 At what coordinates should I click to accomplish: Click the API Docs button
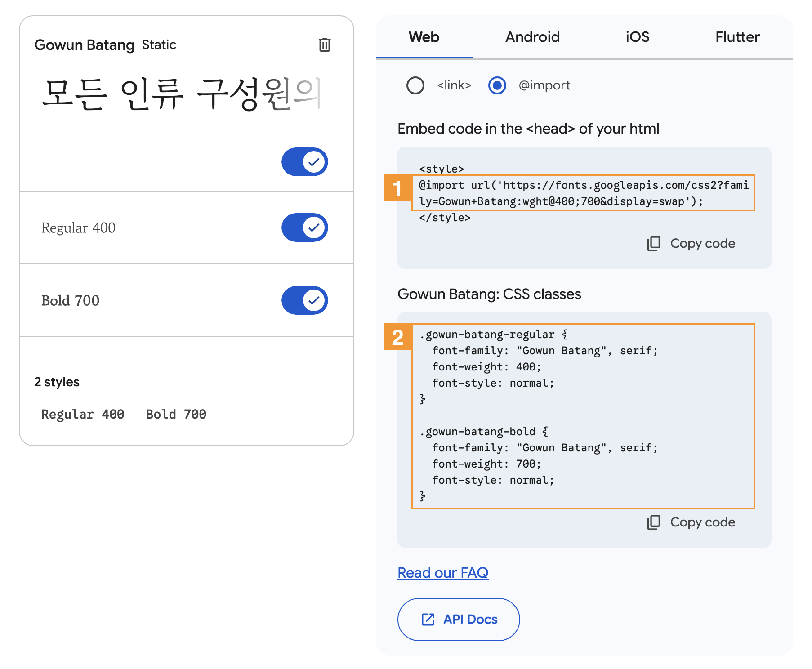(459, 620)
